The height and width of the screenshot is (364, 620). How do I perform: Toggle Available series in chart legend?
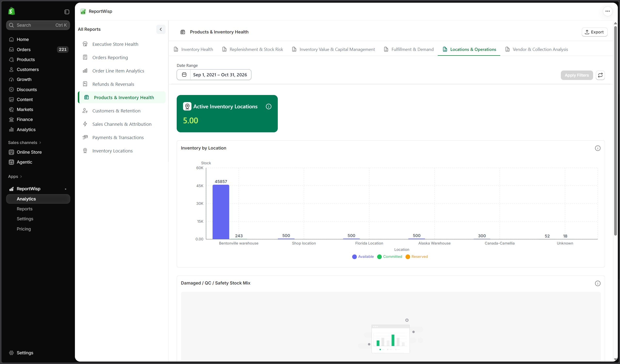[x=363, y=257]
